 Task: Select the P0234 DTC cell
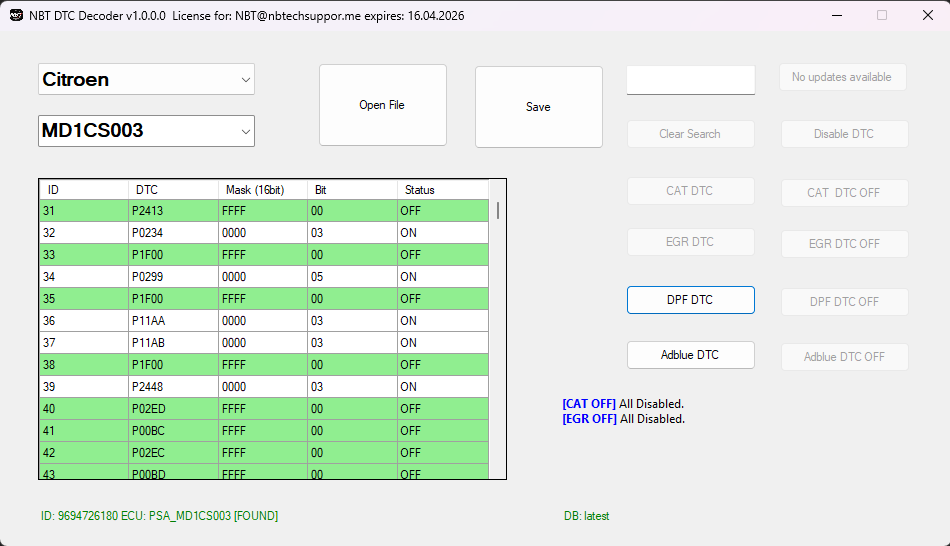173,233
